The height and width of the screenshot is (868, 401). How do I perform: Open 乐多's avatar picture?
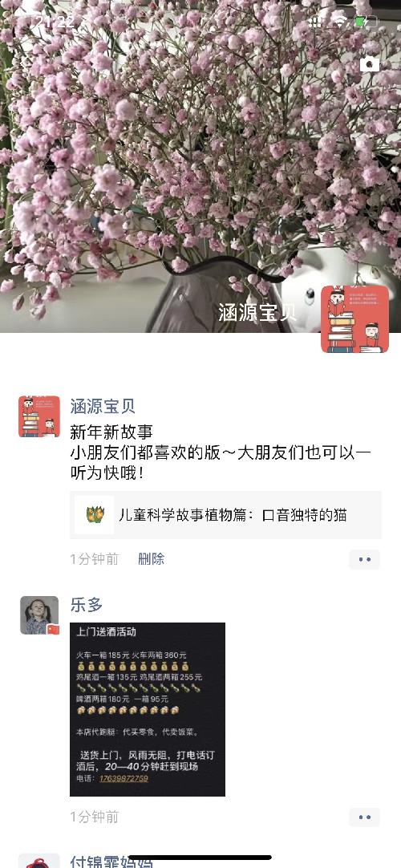coord(39,615)
